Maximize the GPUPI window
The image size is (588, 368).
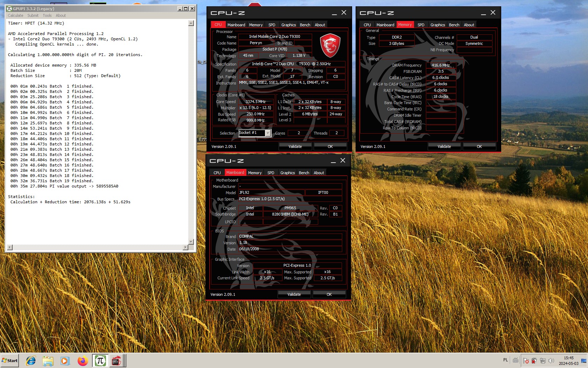coord(185,8)
